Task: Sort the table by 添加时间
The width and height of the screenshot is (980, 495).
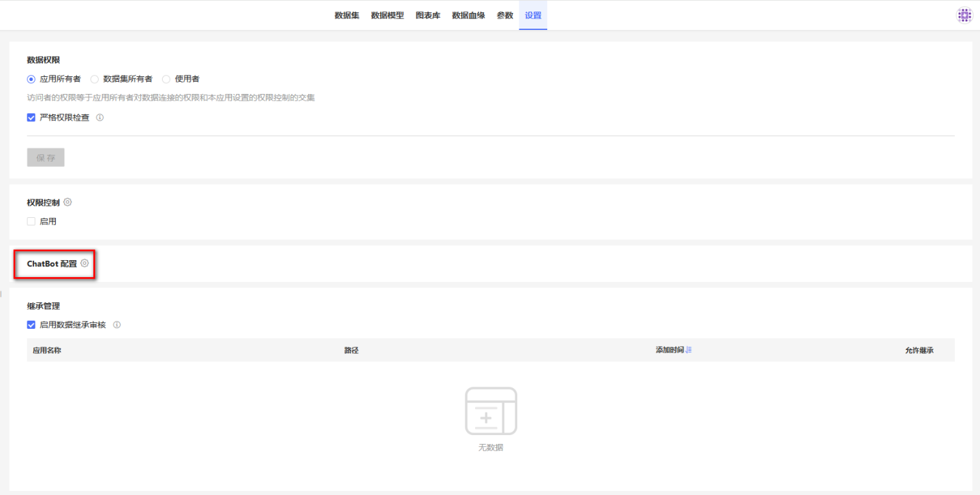Action: 689,350
